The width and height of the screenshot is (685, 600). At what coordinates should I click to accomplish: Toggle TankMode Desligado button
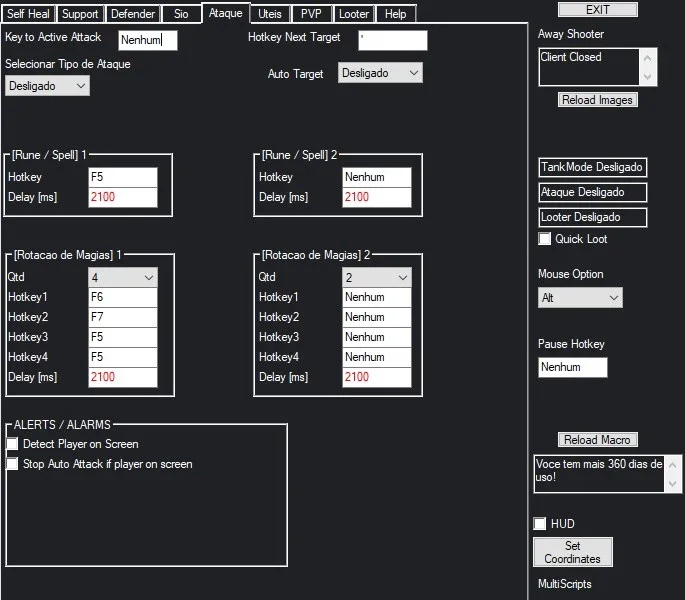[592, 167]
